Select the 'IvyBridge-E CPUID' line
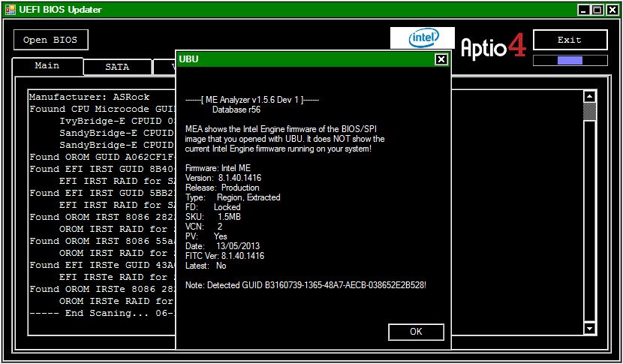Screen dimensions: 623x364 117,121
